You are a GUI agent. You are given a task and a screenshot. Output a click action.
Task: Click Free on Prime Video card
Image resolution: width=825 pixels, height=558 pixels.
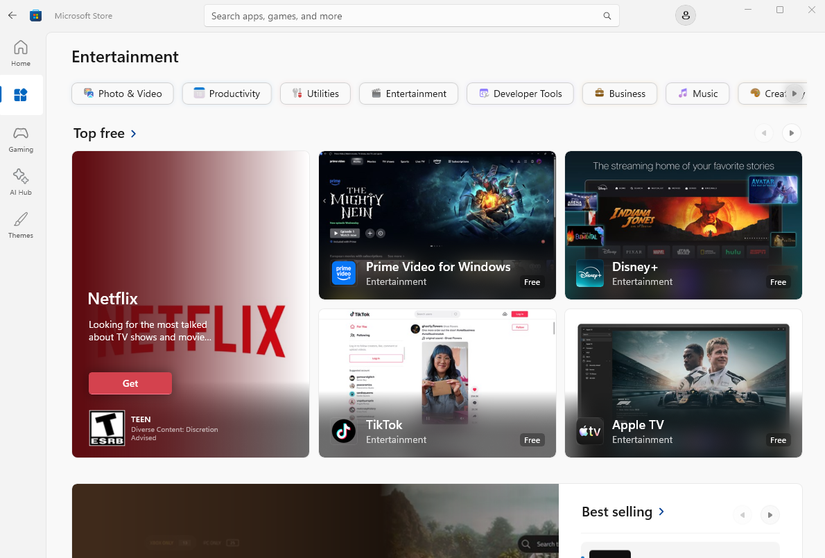pos(532,282)
